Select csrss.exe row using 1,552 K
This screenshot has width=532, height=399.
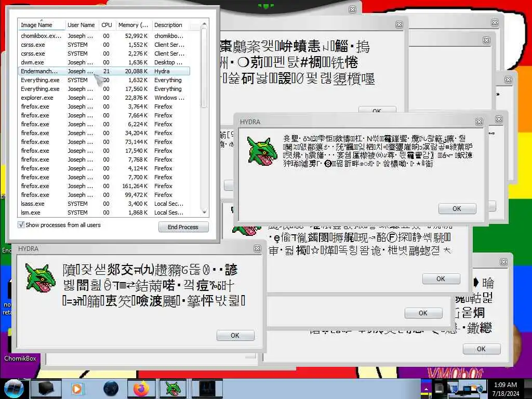click(x=104, y=45)
